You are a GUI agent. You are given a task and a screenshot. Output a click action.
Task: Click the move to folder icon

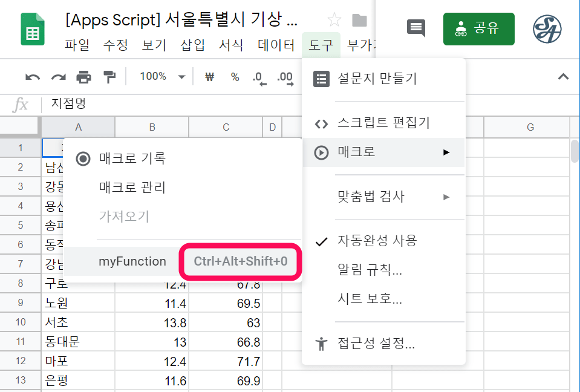click(x=360, y=21)
